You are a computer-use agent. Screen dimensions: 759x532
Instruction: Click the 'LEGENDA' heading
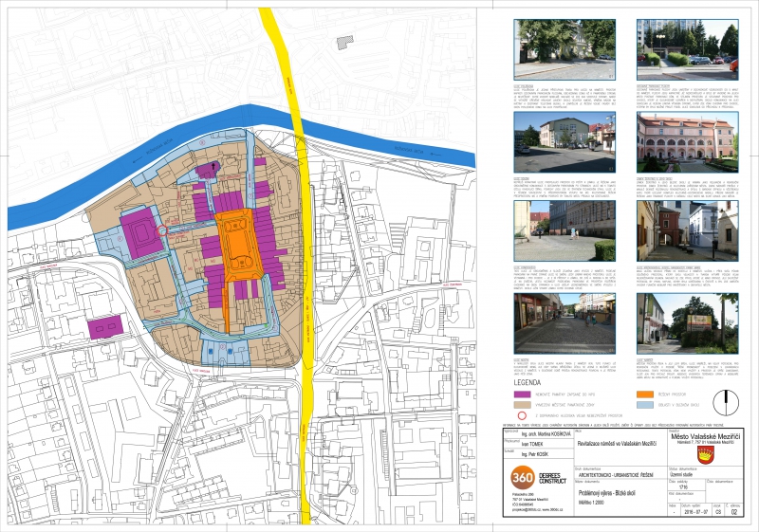tap(528, 382)
